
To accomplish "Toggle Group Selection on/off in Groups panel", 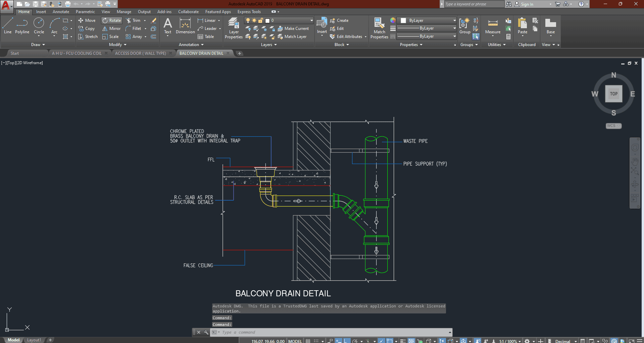I will click(476, 37).
